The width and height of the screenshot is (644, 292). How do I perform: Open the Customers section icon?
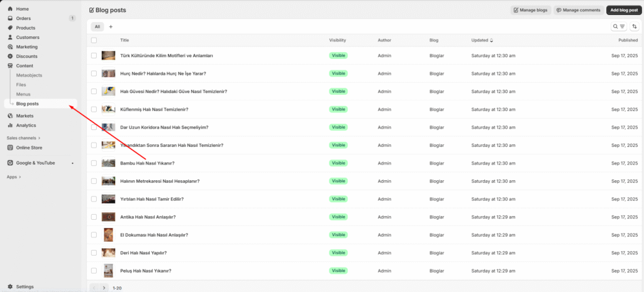10,38
